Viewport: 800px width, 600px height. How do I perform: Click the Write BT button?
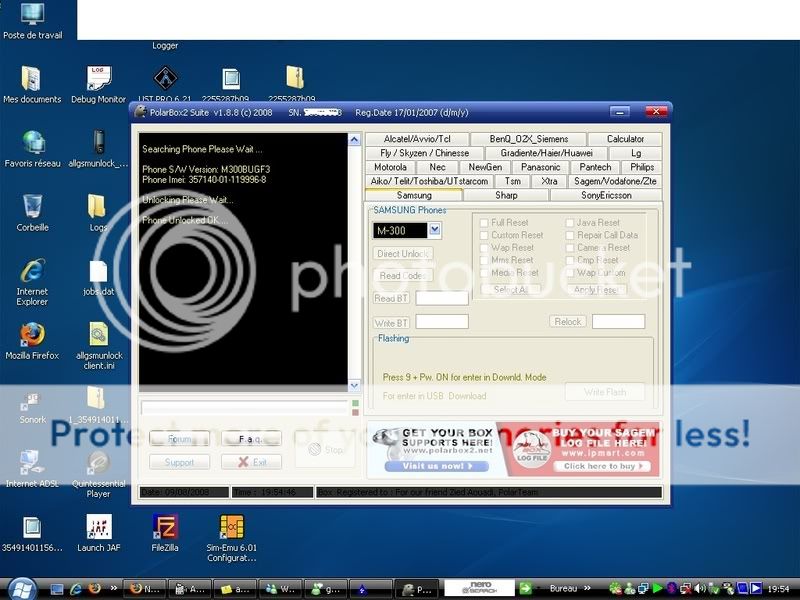tap(391, 323)
